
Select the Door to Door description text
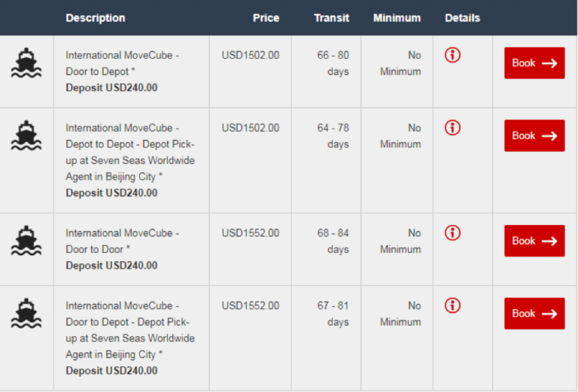point(98,249)
